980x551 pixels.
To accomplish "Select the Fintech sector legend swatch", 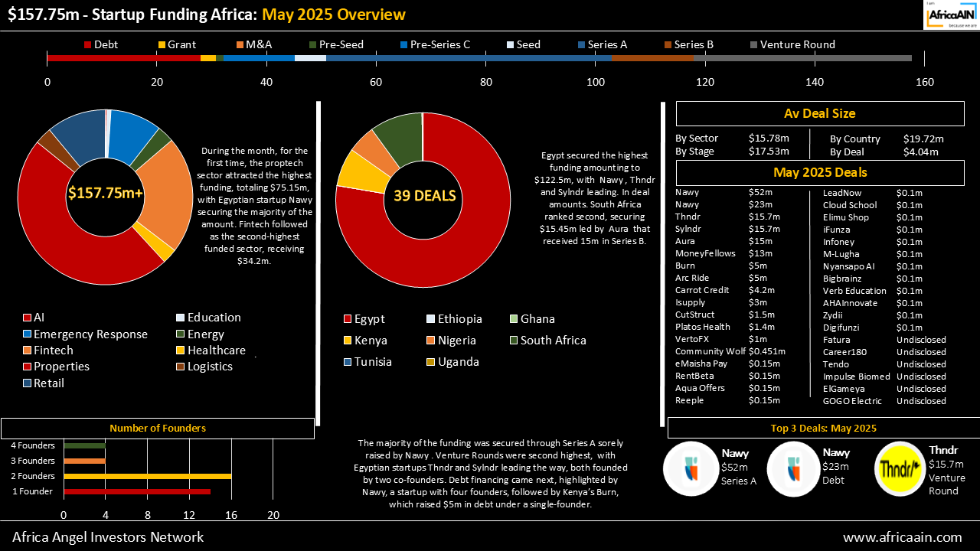I will [x=27, y=350].
